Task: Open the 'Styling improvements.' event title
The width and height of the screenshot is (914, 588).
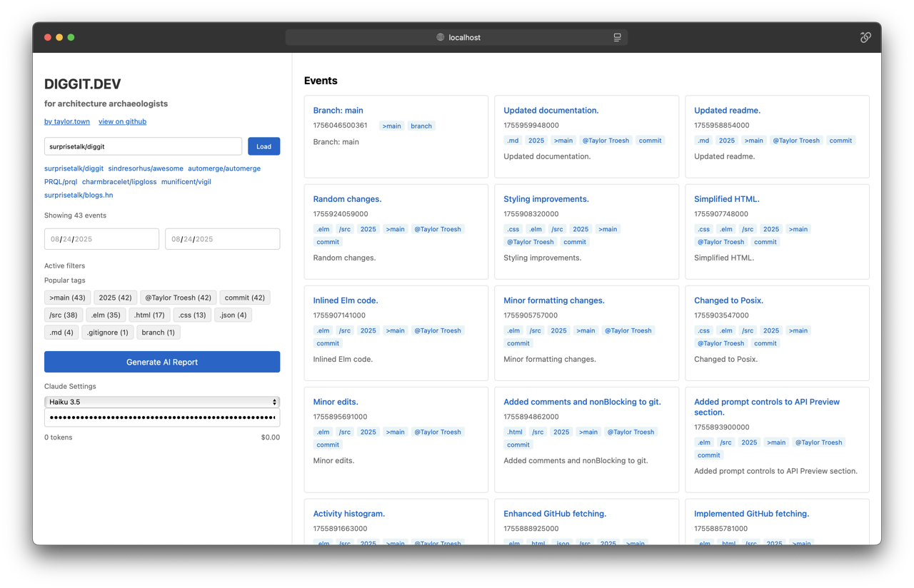Action: [546, 199]
